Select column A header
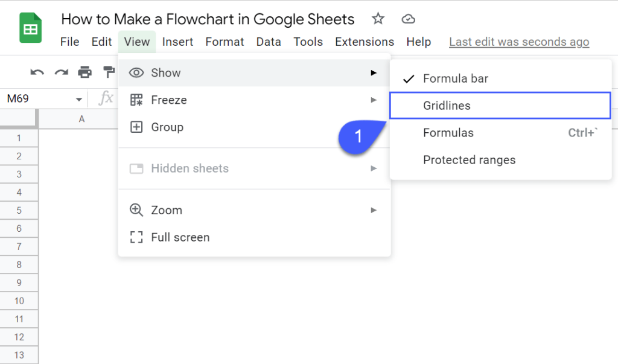The image size is (618, 364). [81, 119]
